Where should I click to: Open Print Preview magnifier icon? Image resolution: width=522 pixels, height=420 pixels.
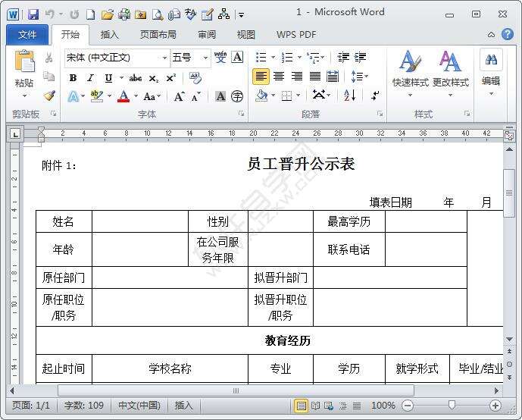tap(157, 14)
